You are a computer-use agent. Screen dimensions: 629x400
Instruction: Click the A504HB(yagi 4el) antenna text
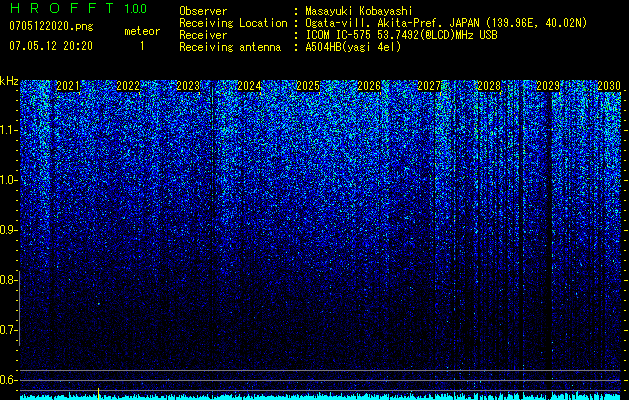tap(353, 47)
